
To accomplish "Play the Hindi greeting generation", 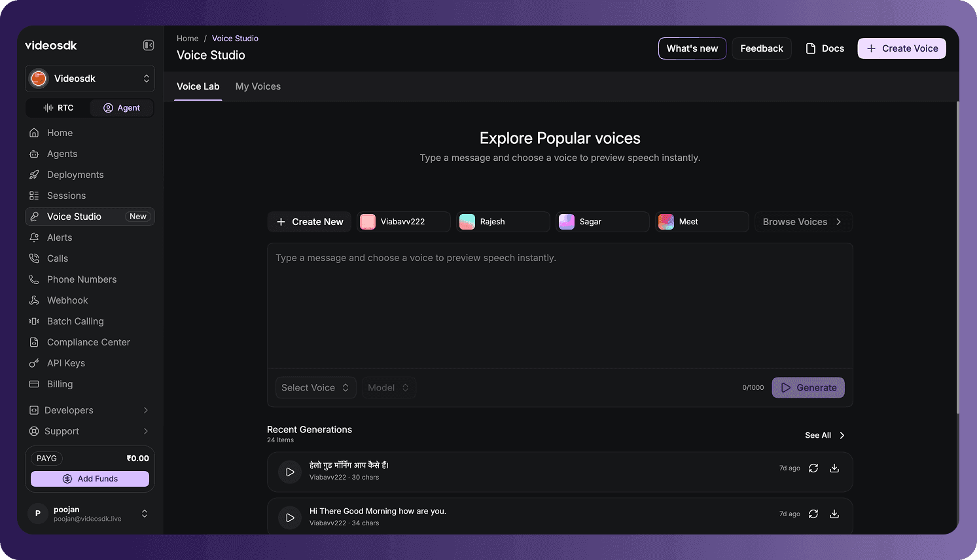I will click(290, 472).
